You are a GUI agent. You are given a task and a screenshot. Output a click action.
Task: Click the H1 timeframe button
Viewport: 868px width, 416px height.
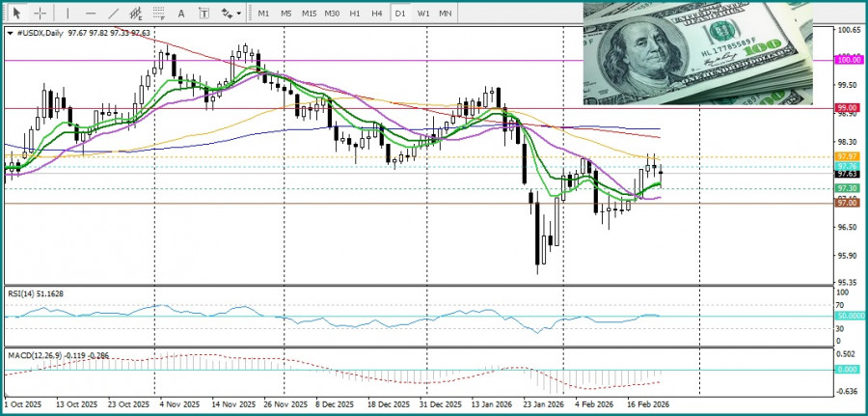coord(355,14)
